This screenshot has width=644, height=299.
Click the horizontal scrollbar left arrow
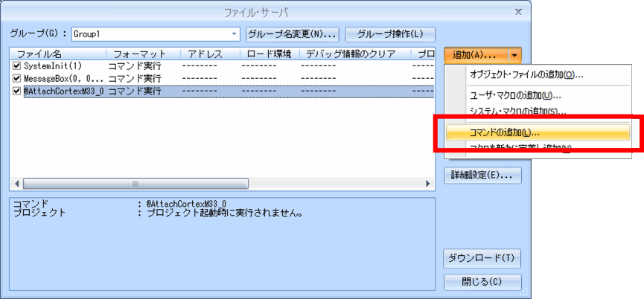pyautogui.click(x=16, y=183)
